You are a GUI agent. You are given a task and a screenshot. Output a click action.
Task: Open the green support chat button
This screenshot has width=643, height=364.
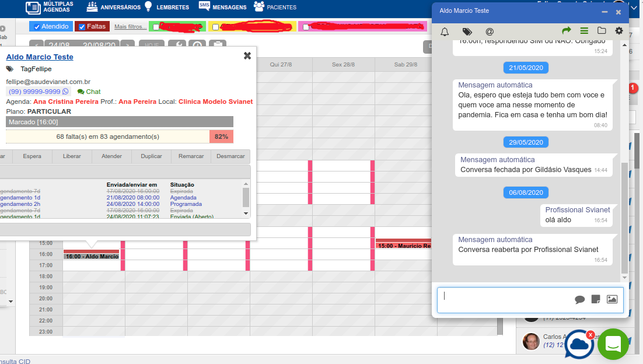point(613,344)
